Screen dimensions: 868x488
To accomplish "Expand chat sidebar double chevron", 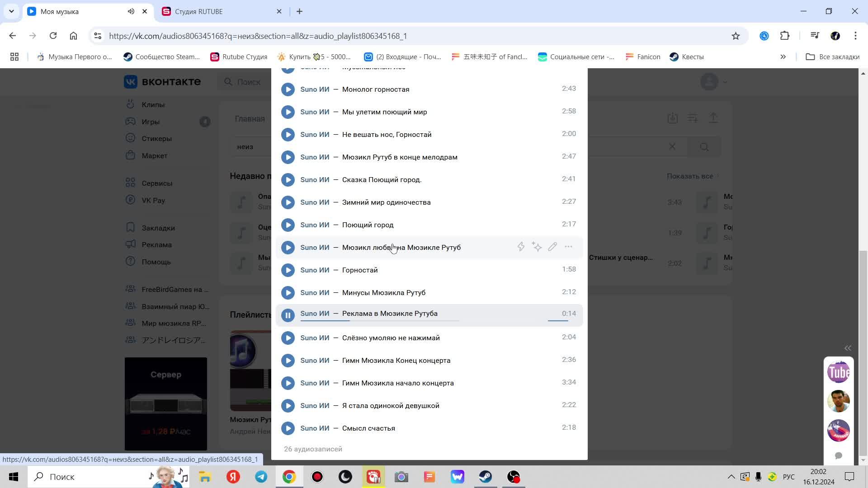I will coord(848,347).
